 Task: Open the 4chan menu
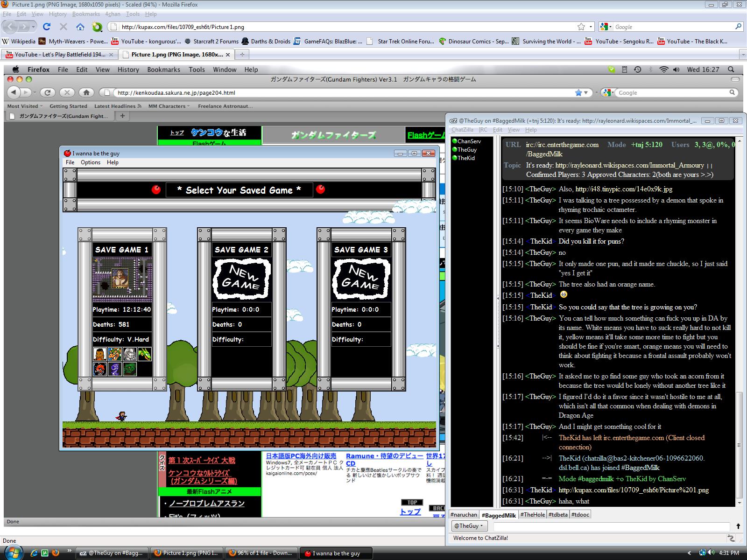pos(113,14)
